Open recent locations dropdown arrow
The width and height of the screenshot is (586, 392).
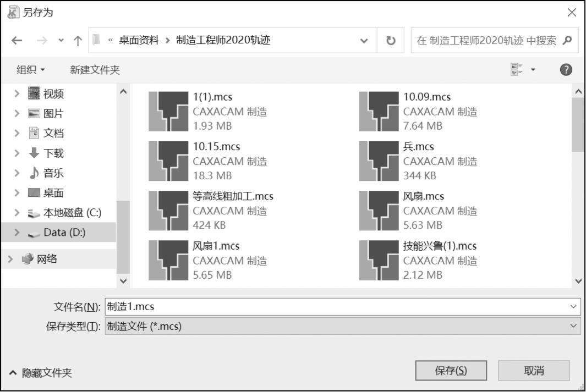click(61, 40)
